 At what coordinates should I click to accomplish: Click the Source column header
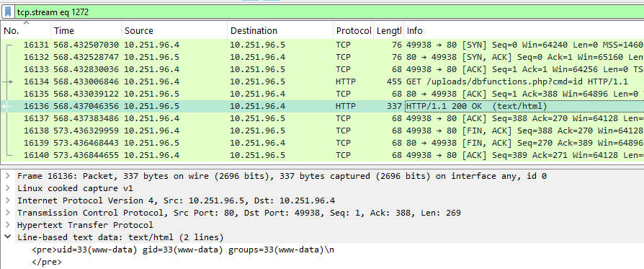pyautogui.click(x=174, y=30)
